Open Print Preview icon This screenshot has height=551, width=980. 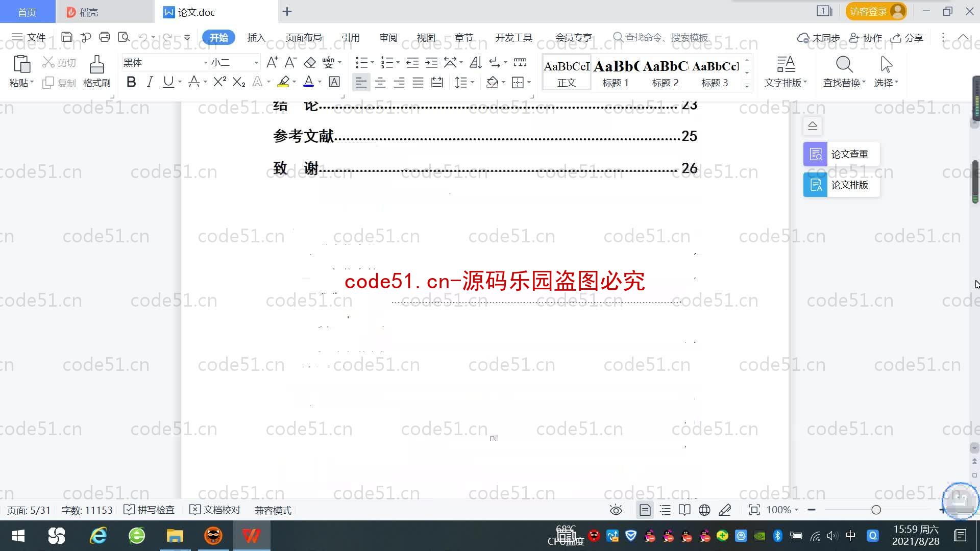click(x=124, y=37)
